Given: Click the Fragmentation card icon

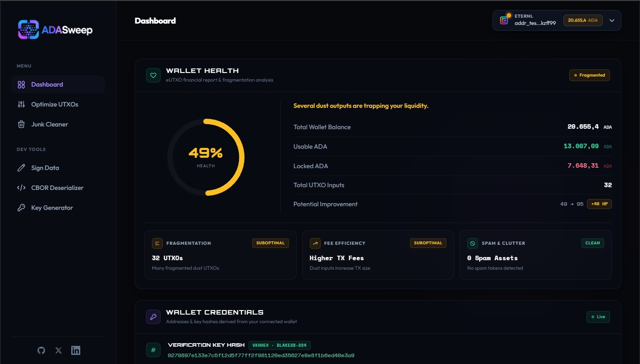Looking at the screenshot, I should (157, 243).
